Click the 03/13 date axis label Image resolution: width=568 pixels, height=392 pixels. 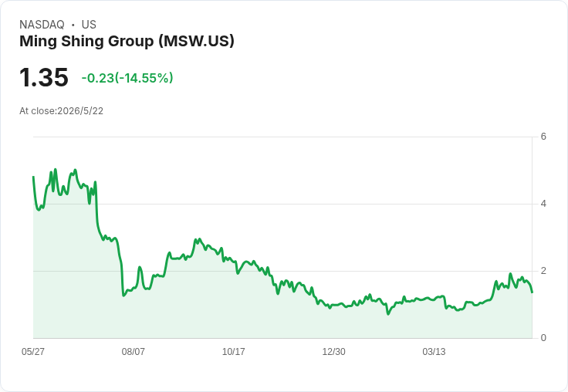pyautogui.click(x=434, y=352)
